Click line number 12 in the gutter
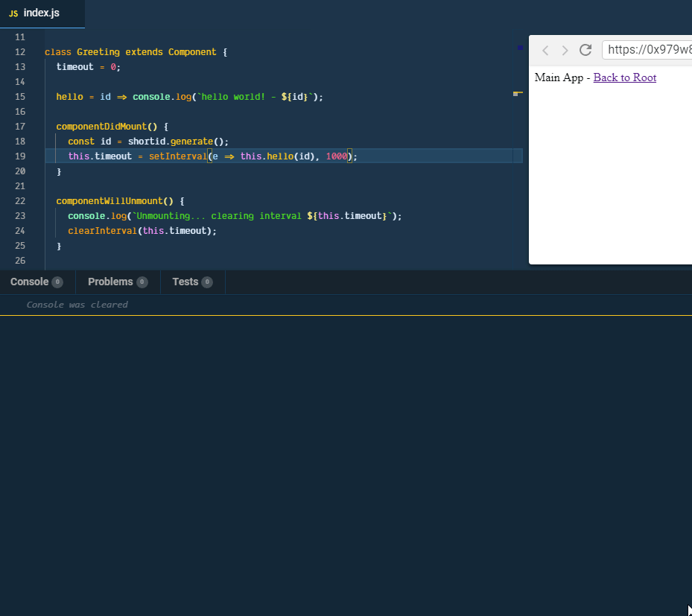Screen dimensions: 692x616 (20, 51)
